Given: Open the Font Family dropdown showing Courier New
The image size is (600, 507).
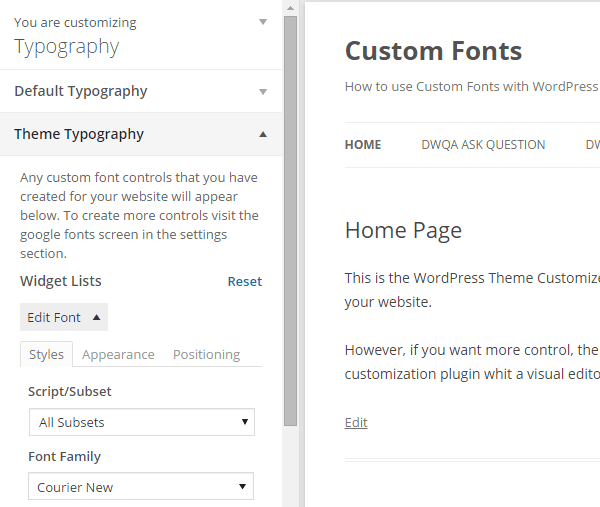Looking at the screenshot, I should (141, 486).
